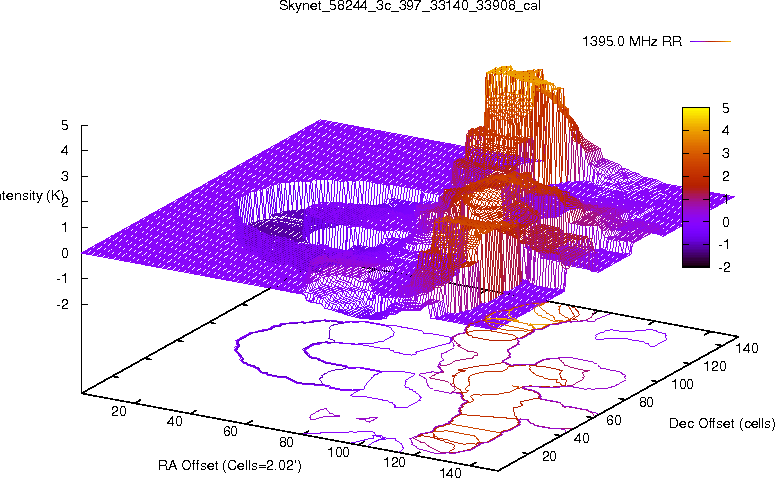Screen dimensions: 775x478
Task: Click the 5 tick label on the colorbar
Action: pos(725,108)
